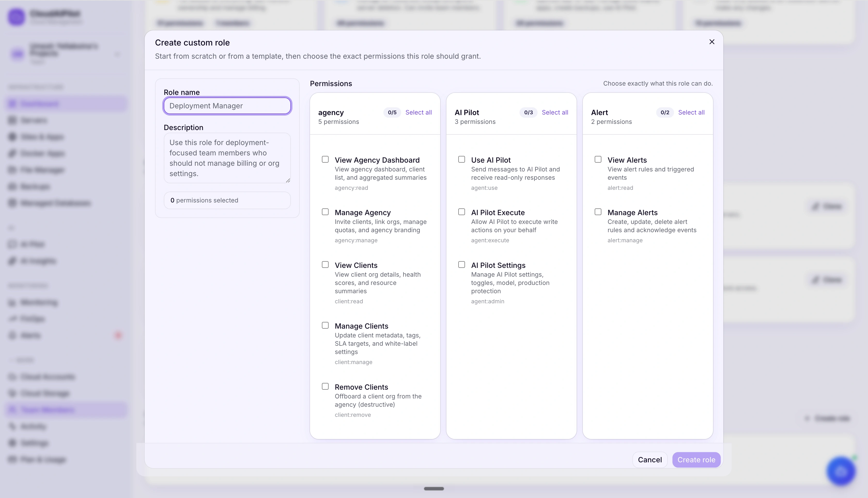Viewport: 868px width, 498px height.
Task: Click 'Send messages to AI Pilot' description text
Action: point(515,173)
